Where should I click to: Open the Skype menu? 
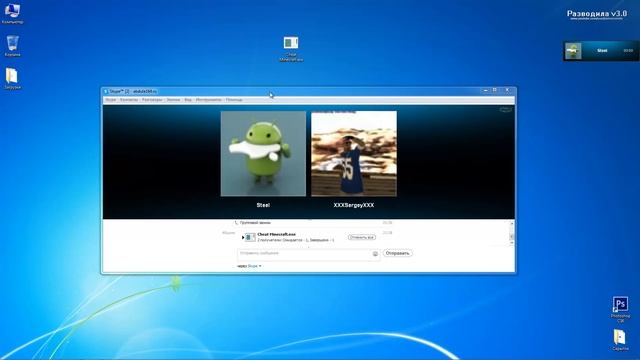click(x=111, y=100)
